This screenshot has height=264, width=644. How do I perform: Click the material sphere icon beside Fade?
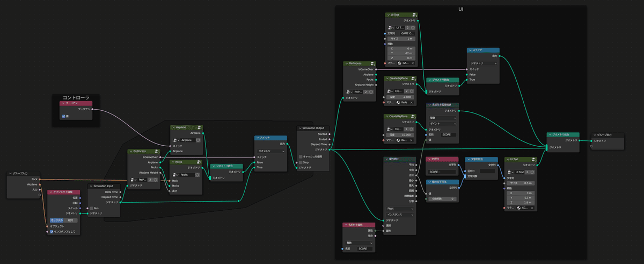(x=398, y=102)
